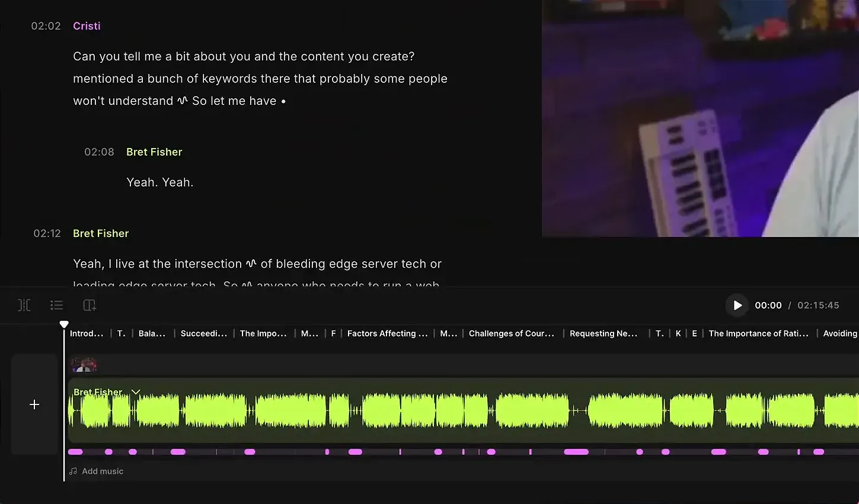
Task: Select the speaker label Cristi
Action: 87,25
